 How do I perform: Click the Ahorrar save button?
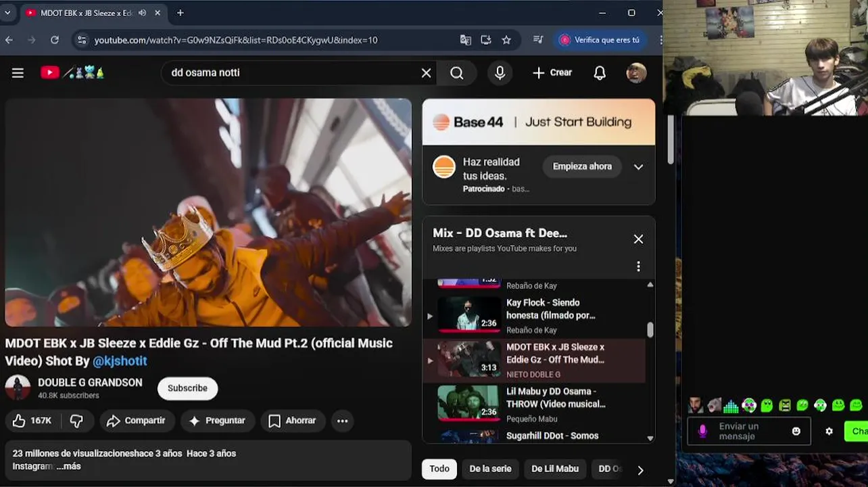point(293,421)
